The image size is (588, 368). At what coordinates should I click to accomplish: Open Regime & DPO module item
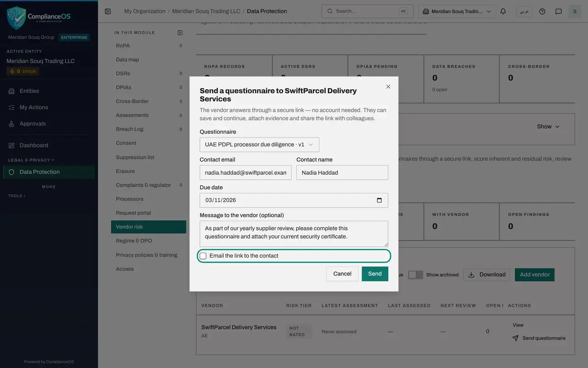pyautogui.click(x=148, y=241)
